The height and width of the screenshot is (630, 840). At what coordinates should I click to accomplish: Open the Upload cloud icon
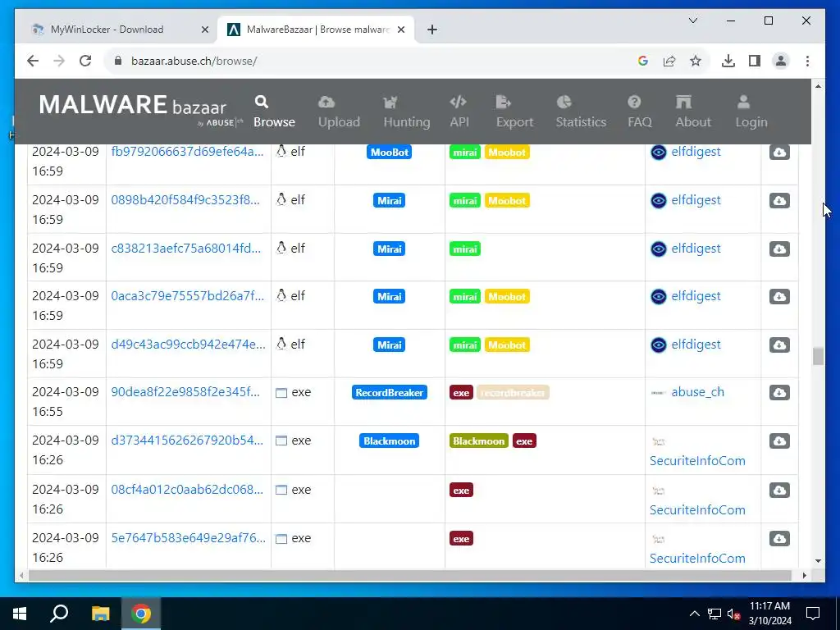[x=326, y=102]
